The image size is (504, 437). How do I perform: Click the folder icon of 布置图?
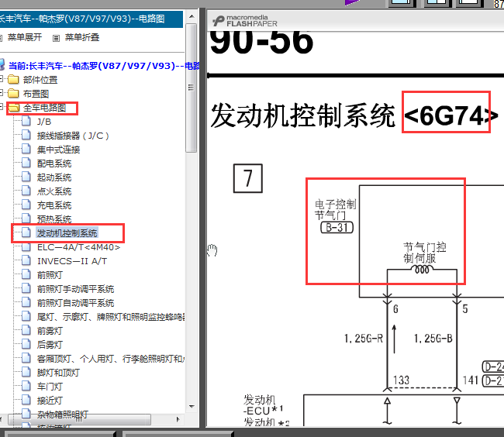[13, 93]
